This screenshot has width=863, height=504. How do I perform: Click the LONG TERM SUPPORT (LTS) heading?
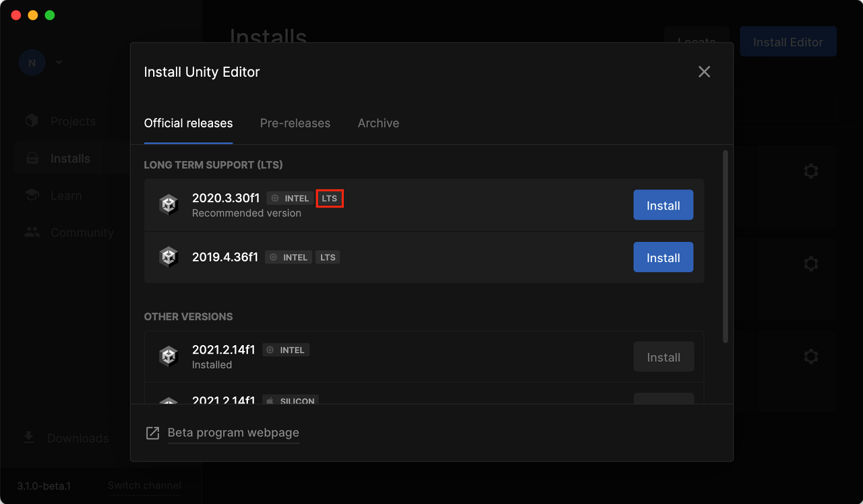pos(213,165)
